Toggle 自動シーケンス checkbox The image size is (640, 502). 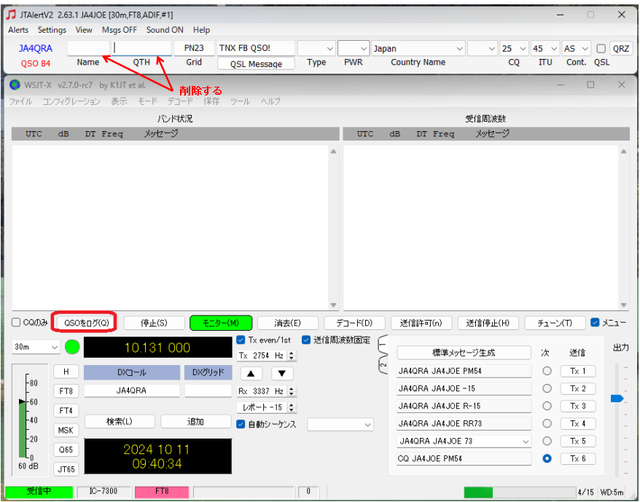[x=241, y=424]
